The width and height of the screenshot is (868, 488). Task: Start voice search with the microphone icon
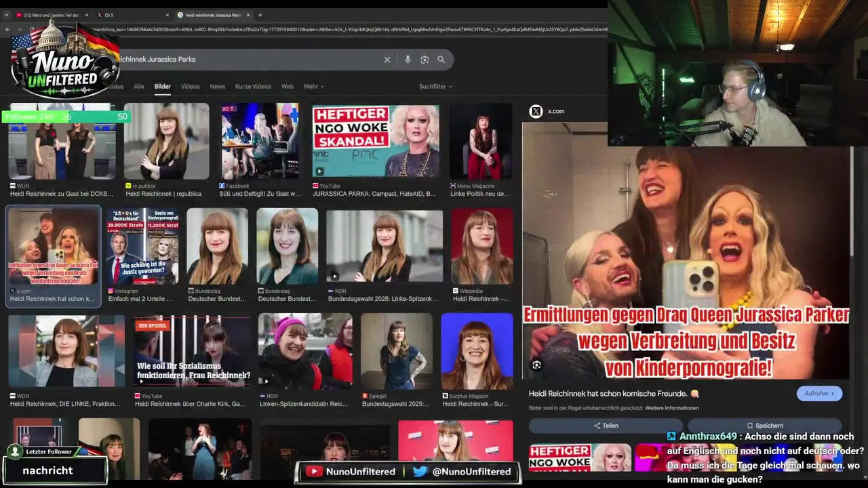point(408,60)
